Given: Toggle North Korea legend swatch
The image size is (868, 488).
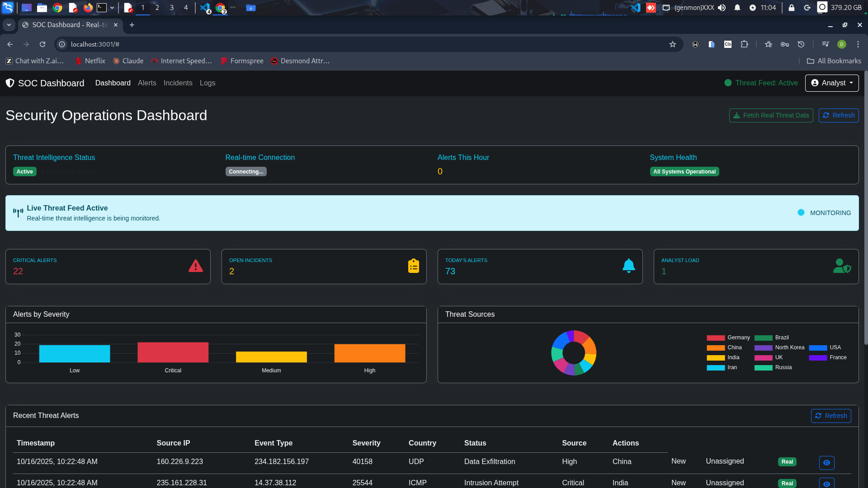Looking at the screenshot, I should point(764,348).
